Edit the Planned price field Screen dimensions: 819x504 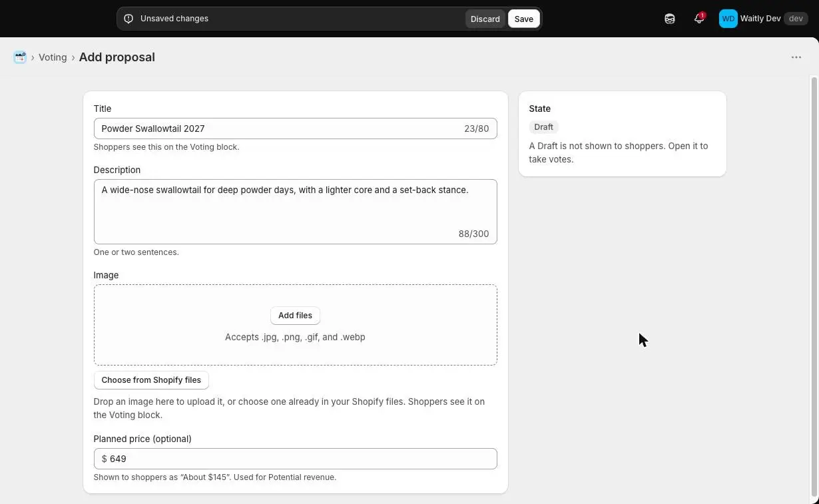pyautogui.click(x=295, y=459)
